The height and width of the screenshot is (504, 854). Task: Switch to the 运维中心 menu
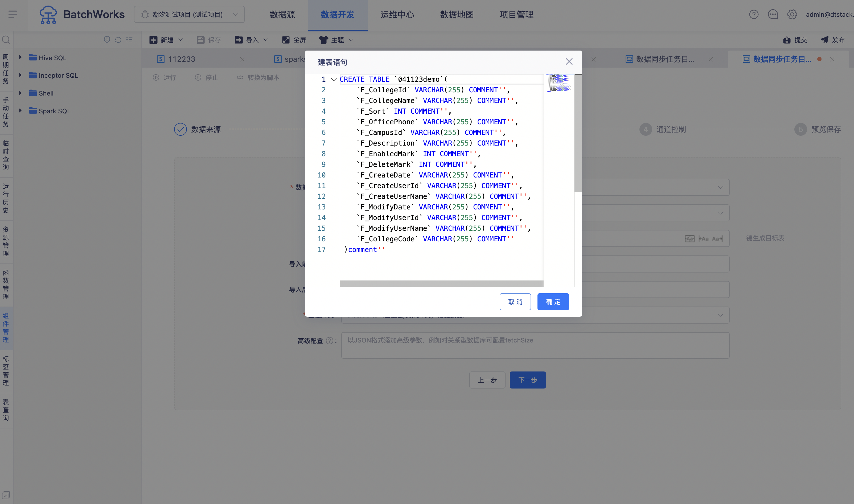[397, 15]
